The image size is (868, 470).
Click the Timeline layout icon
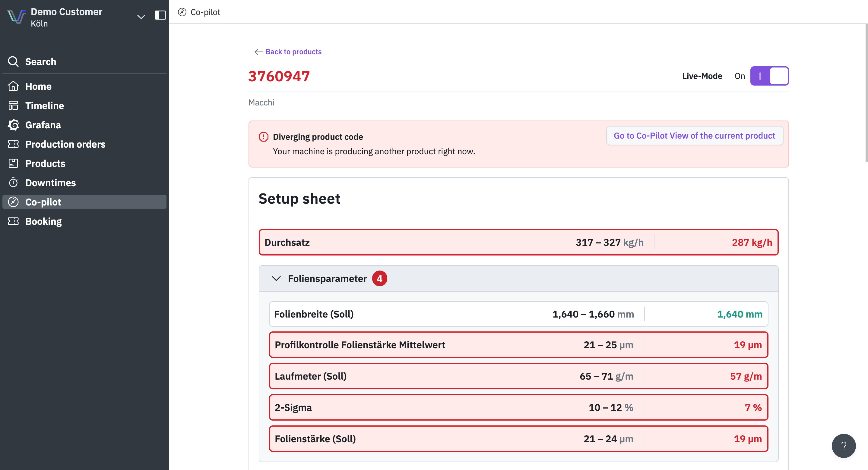click(13, 105)
